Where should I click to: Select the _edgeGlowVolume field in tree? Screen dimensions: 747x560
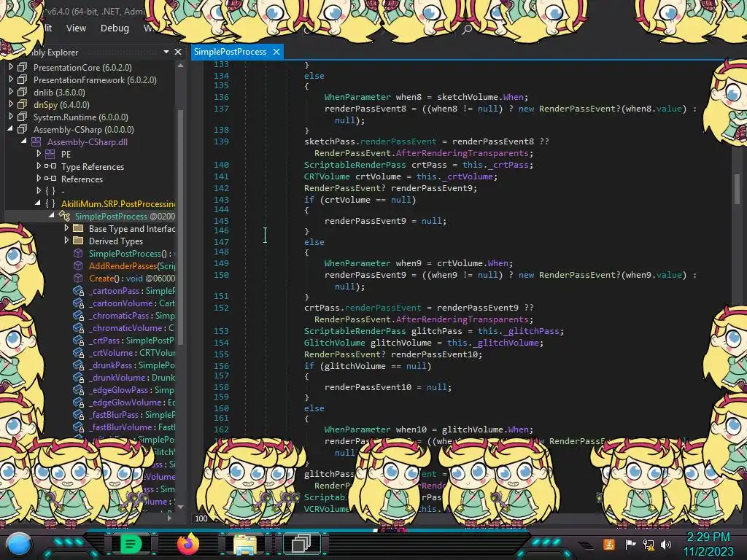coord(132,402)
